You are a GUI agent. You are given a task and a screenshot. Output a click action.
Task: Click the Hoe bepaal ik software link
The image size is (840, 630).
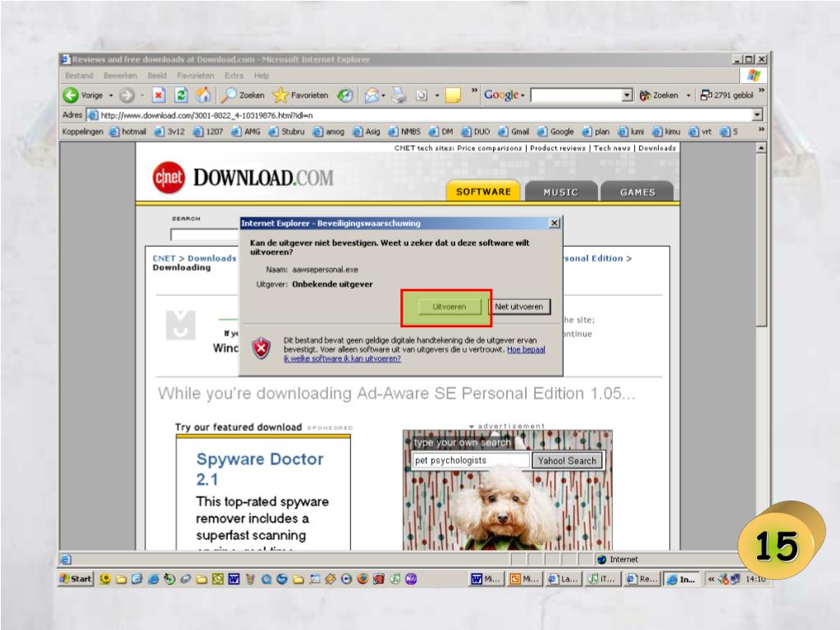click(x=415, y=354)
